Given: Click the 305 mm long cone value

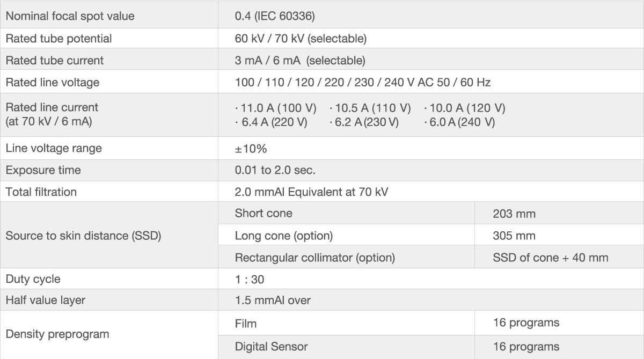Looking at the screenshot, I should point(514,236).
